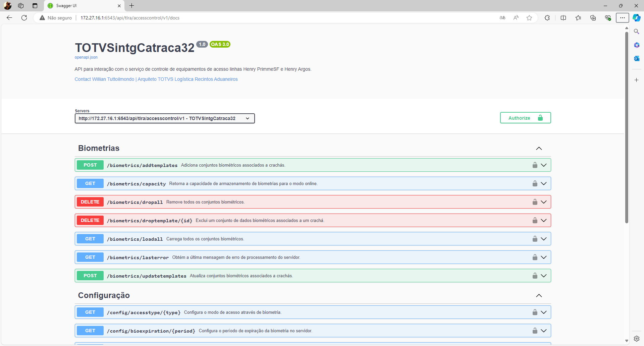Expand the /biometrics/droptemplate/{id} chevron
Screen dimensions: 644x346
(x=544, y=220)
